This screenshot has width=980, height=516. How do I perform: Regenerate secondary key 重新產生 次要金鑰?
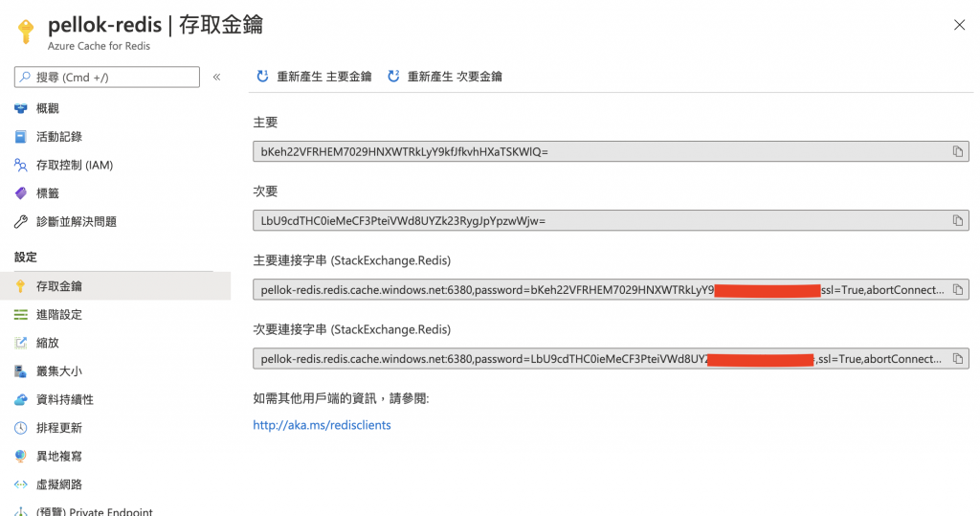click(x=444, y=77)
